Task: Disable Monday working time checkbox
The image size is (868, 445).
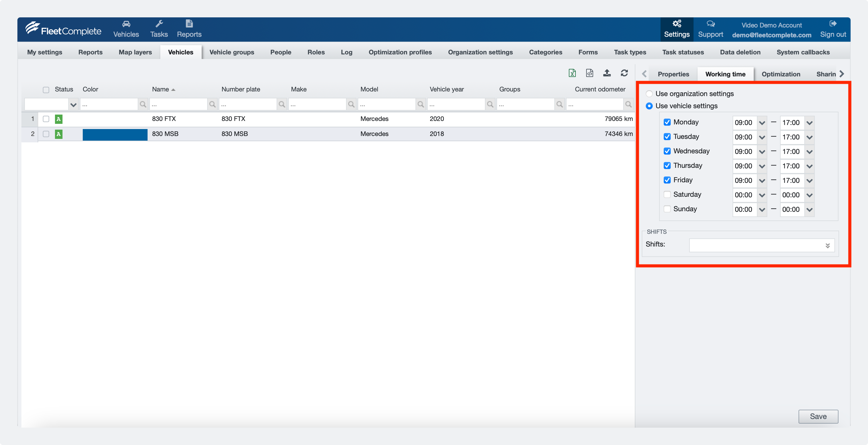Action: [667, 122]
